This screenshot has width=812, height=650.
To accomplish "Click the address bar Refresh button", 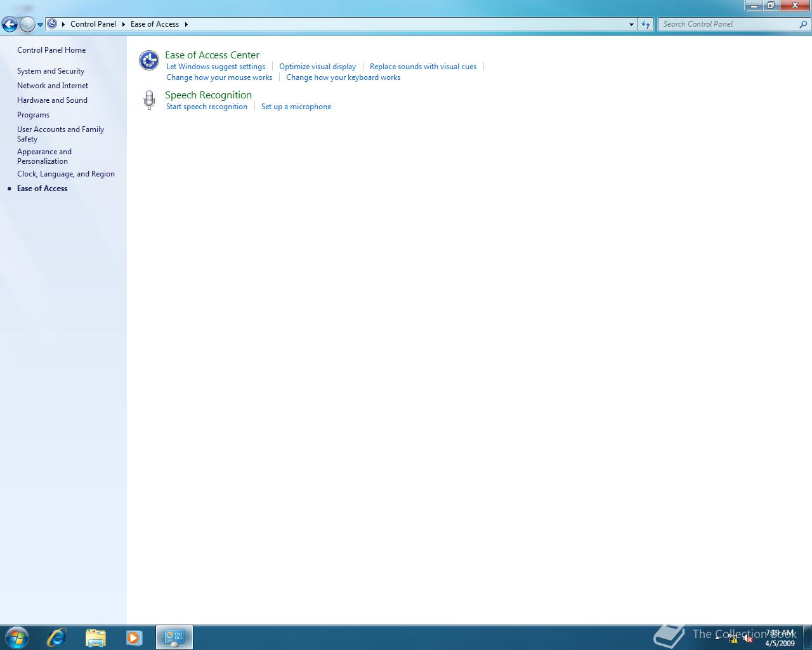I will (x=646, y=24).
